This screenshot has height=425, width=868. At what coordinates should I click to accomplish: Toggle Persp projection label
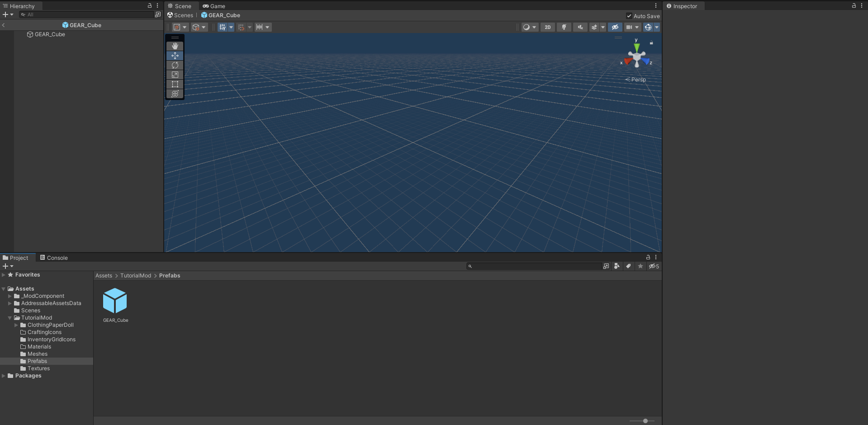(636, 80)
